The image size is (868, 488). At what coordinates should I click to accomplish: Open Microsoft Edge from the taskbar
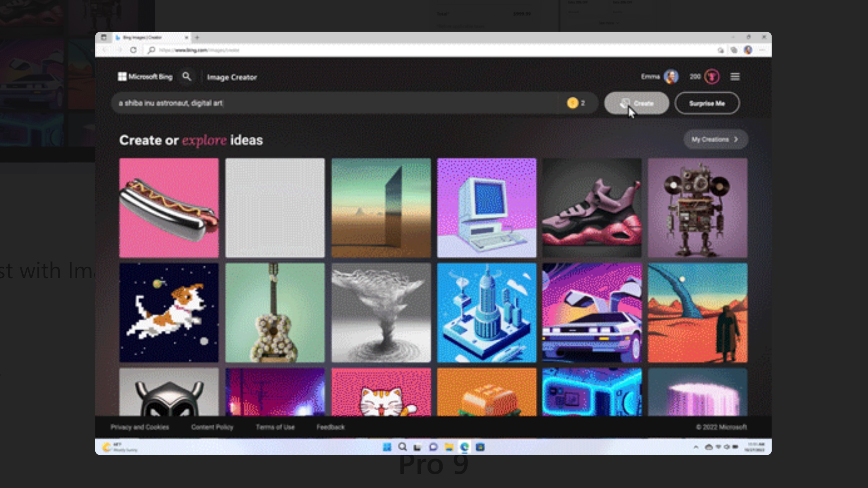click(x=465, y=447)
